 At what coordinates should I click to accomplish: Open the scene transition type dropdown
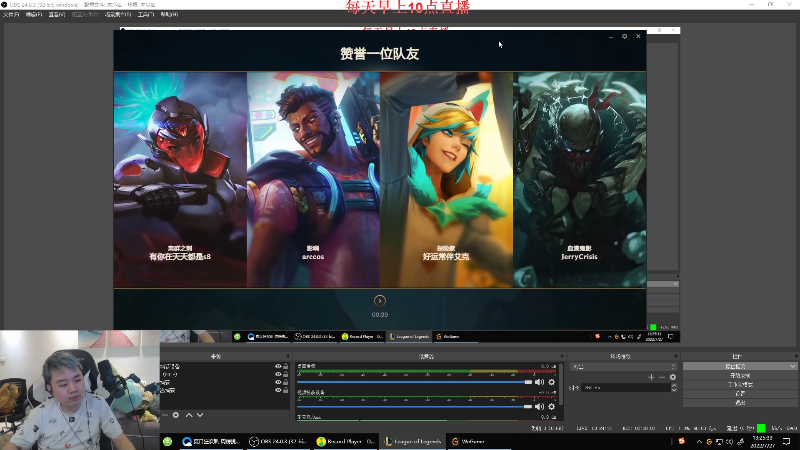[623, 366]
